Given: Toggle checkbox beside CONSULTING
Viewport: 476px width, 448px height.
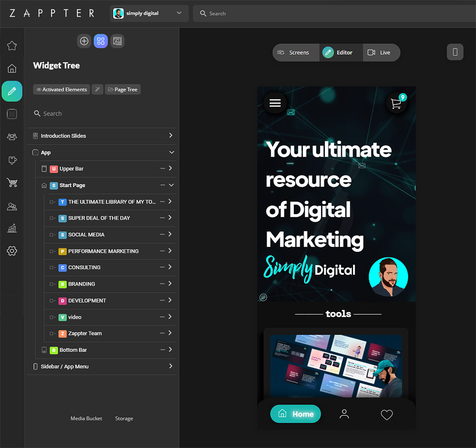Looking at the screenshot, I should tap(52, 268).
